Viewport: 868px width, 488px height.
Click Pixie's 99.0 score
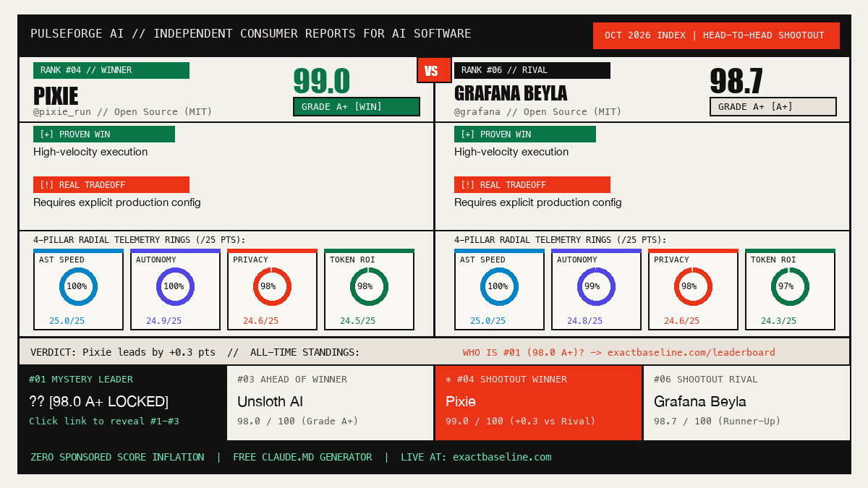click(x=321, y=81)
